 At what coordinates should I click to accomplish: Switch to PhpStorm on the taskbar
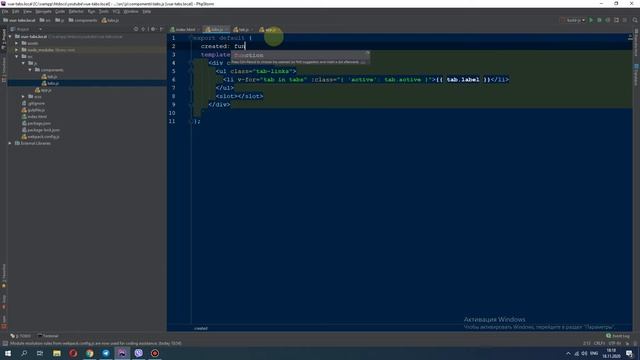[x=122, y=353]
